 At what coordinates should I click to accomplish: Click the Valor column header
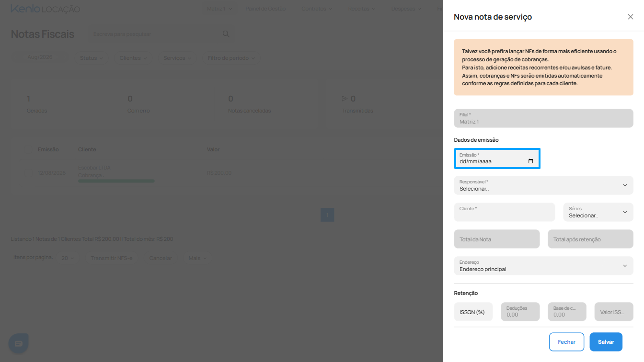(x=213, y=149)
